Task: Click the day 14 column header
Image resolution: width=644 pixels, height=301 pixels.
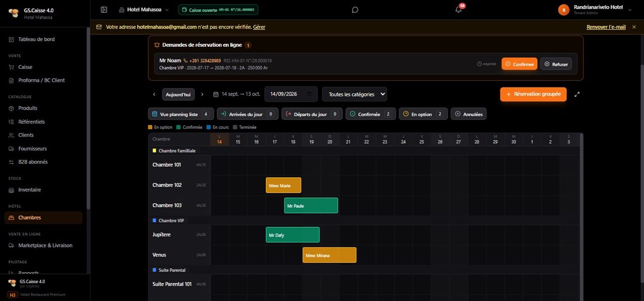Action: (x=219, y=139)
